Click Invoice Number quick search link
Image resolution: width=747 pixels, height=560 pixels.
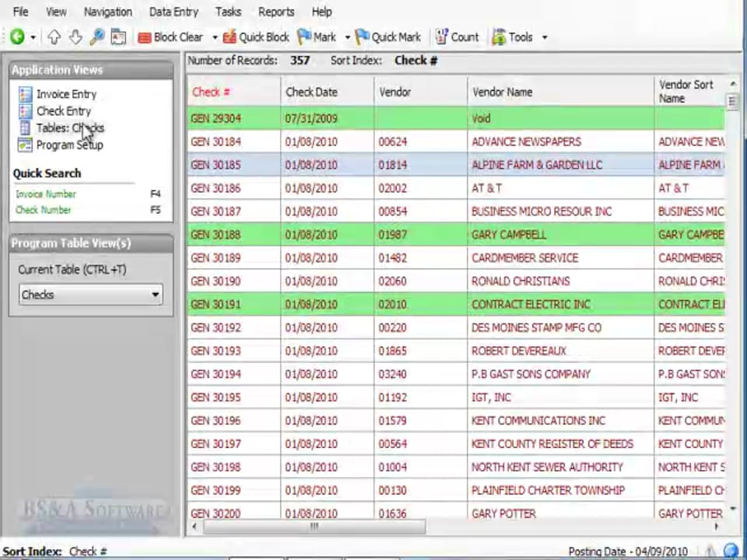tap(46, 194)
